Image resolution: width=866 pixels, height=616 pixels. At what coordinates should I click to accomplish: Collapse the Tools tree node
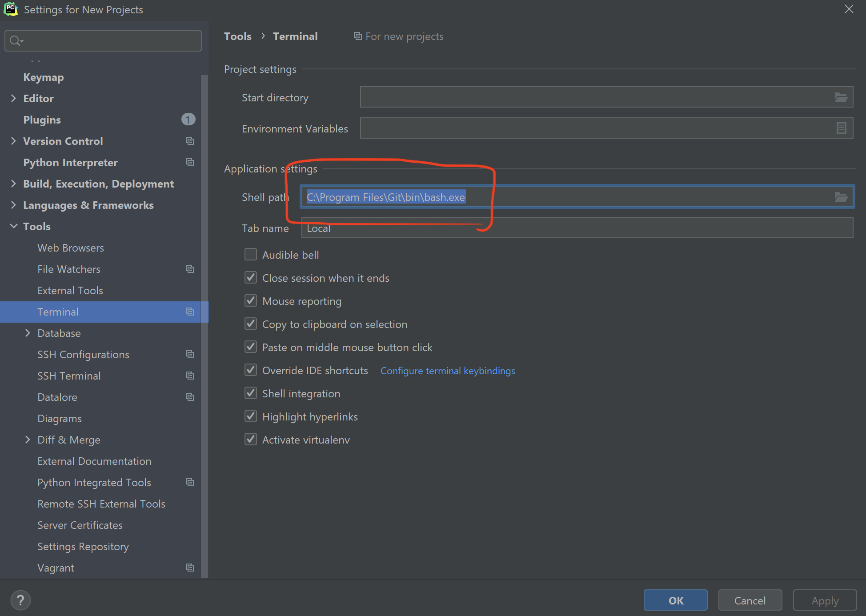14,226
